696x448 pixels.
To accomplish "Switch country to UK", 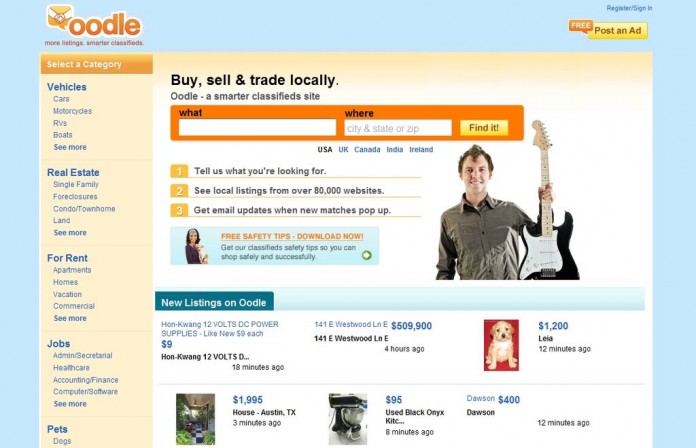I will 343,150.
